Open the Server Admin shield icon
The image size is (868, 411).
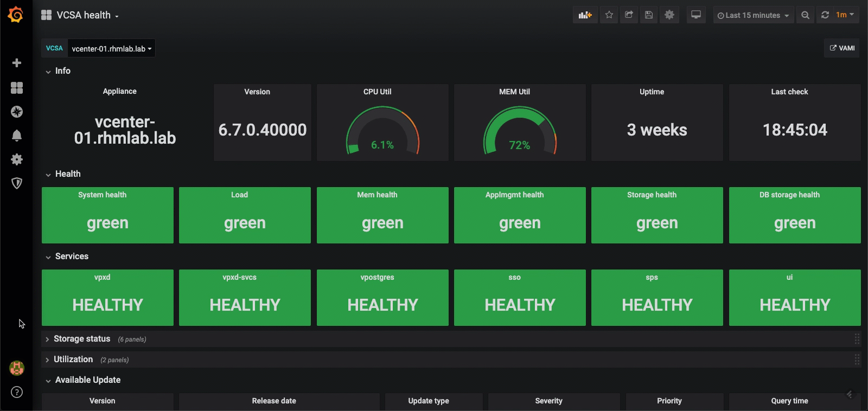click(x=17, y=183)
